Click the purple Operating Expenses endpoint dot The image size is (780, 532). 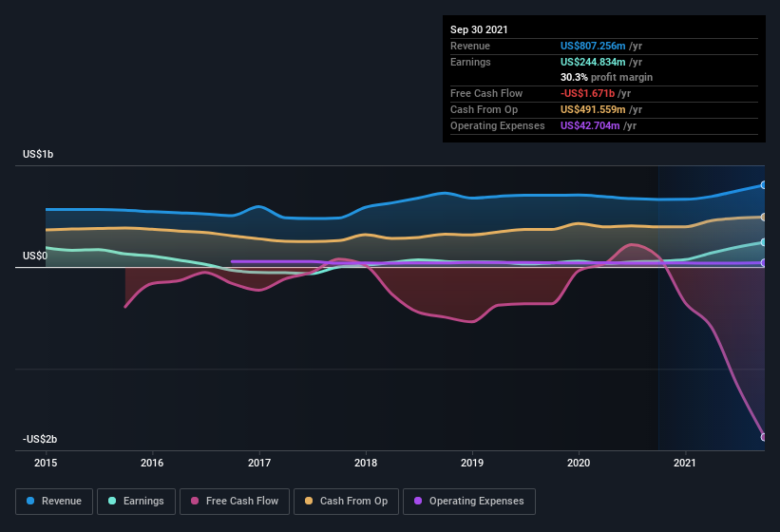[764, 263]
